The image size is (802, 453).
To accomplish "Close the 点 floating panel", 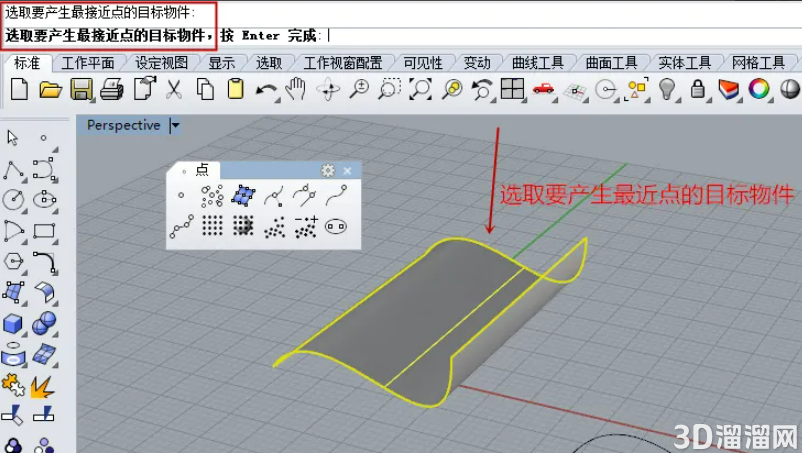I will pos(347,171).
